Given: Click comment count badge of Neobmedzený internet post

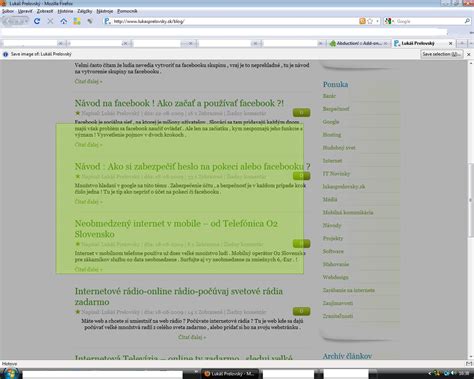Looking at the screenshot, I should pos(301,244).
